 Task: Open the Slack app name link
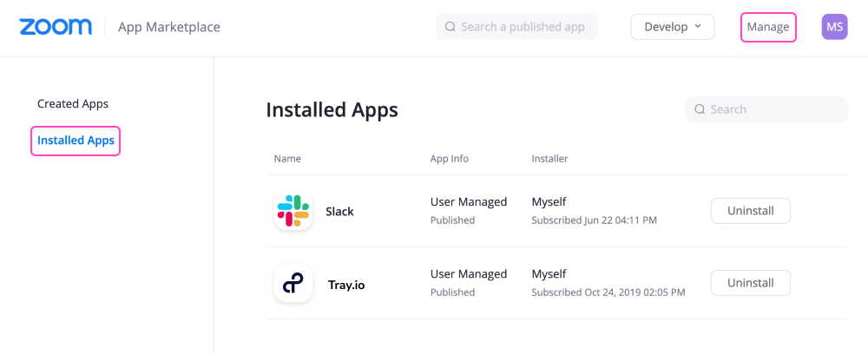[339, 212]
